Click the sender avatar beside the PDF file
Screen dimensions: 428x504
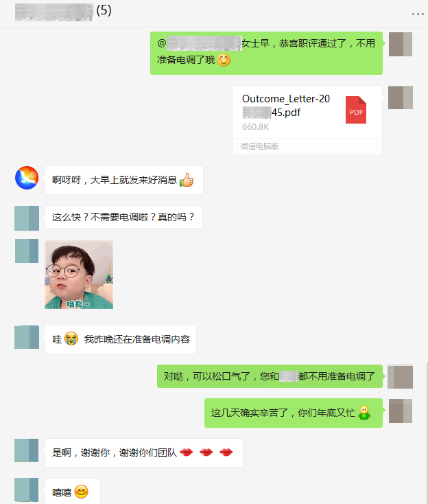pyautogui.click(x=401, y=98)
